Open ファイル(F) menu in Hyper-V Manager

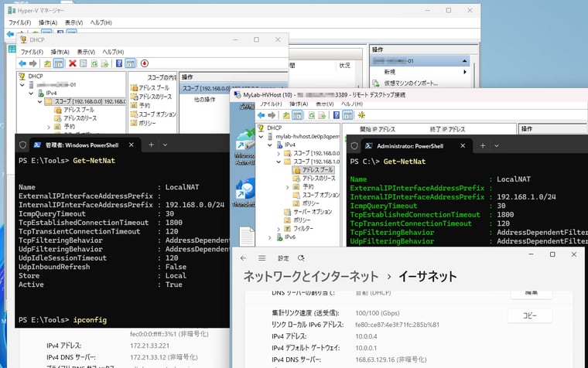pyautogui.click(x=20, y=22)
